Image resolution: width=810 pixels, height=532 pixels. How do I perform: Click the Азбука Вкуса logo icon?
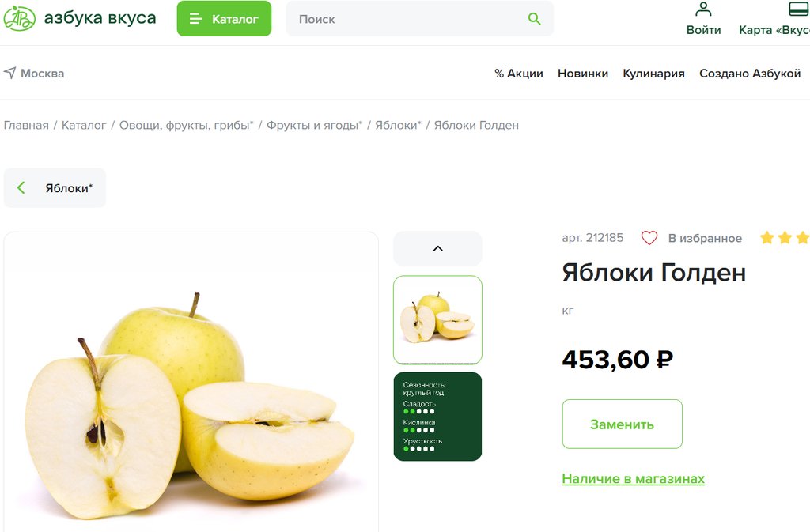click(20, 18)
